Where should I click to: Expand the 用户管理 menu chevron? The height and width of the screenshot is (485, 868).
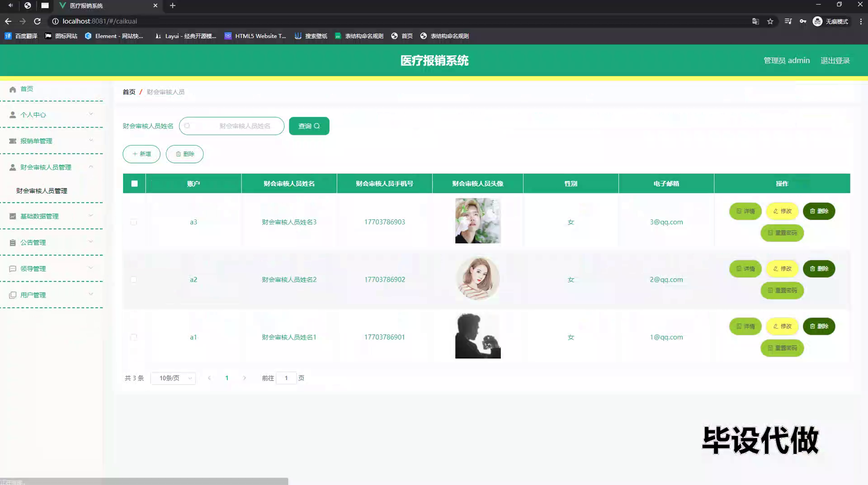pyautogui.click(x=91, y=295)
